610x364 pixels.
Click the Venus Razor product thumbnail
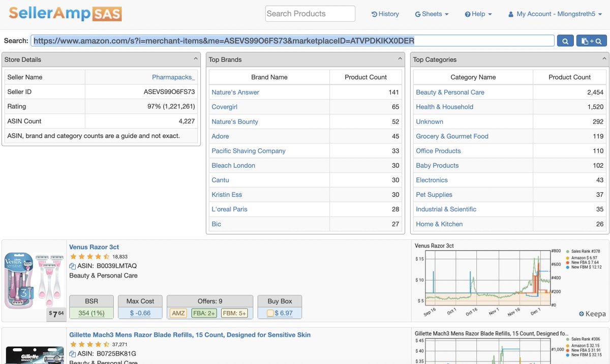(34, 281)
